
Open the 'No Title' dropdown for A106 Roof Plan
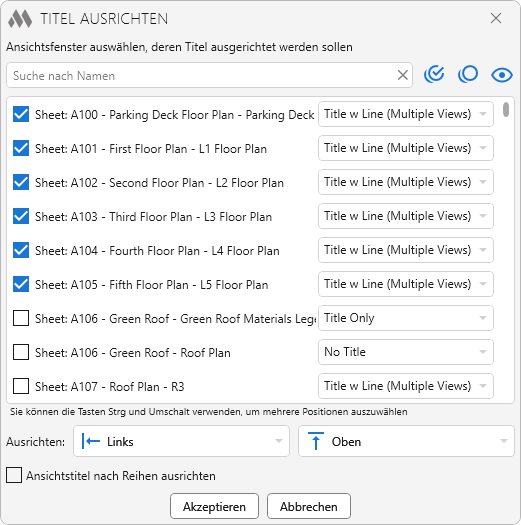pos(406,352)
